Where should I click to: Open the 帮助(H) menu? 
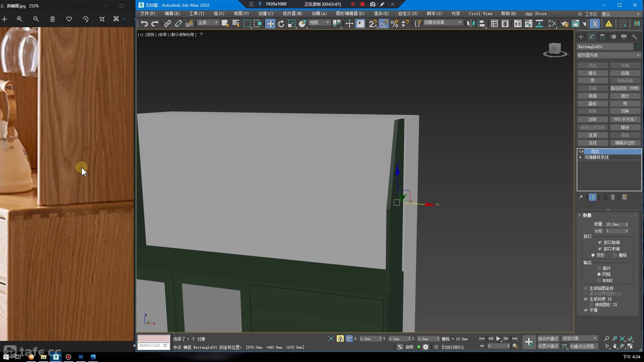[508, 14]
